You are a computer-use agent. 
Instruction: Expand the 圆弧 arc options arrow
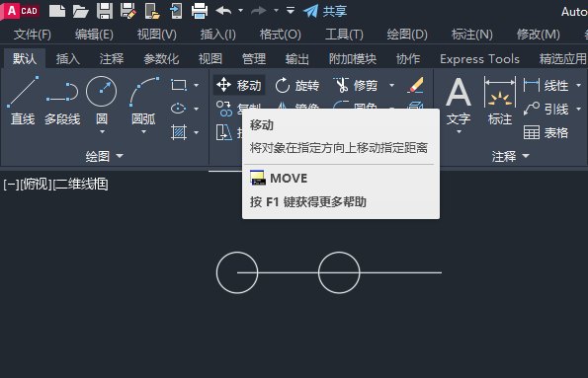coord(143,132)
